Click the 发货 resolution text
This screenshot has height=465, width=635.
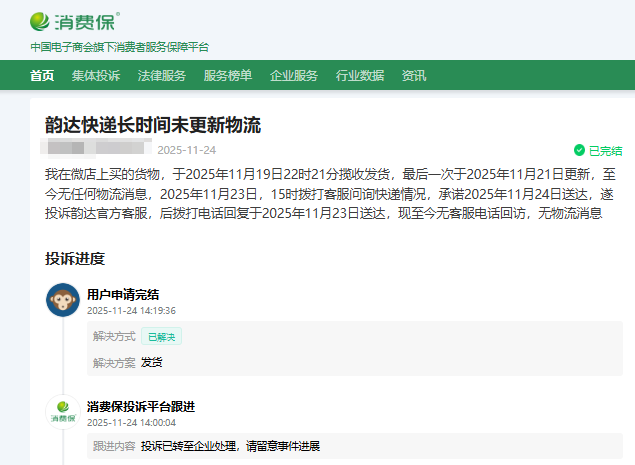click(x=151, y=362)
